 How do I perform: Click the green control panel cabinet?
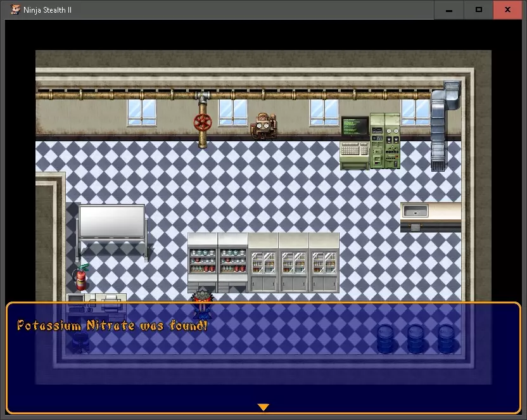385,141
